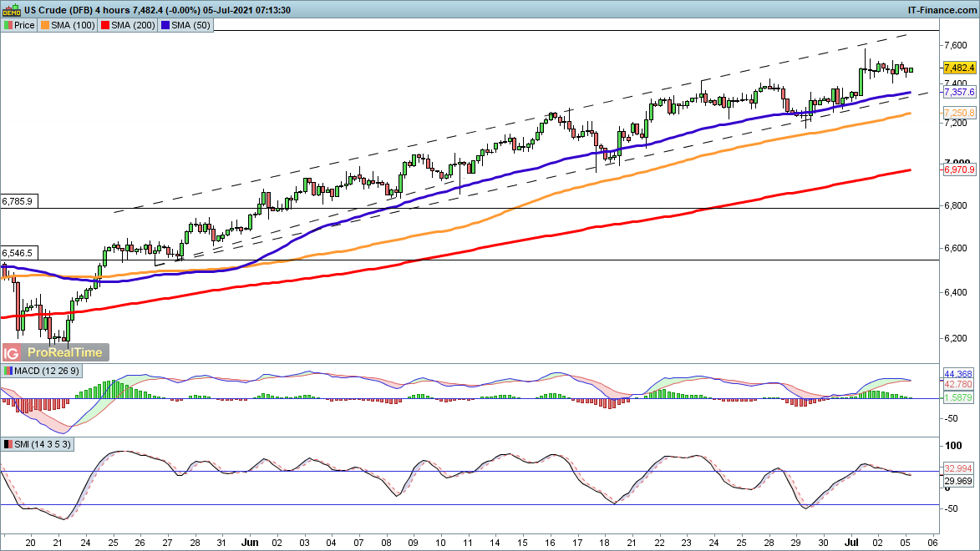Select the SMA (50) indicator label

pyautogui.click(x=191, y=25)
